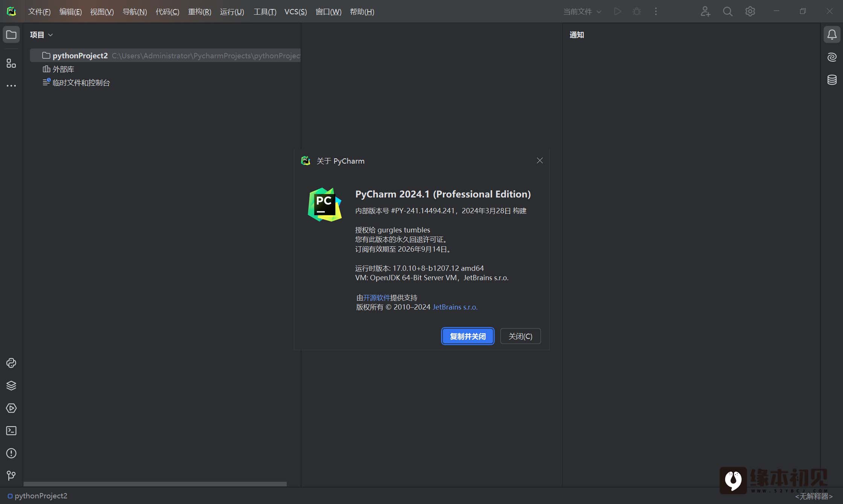The image size is (843, 504).
Task: Click the Notifications panel title 通知
Action: tap(577, 35)
